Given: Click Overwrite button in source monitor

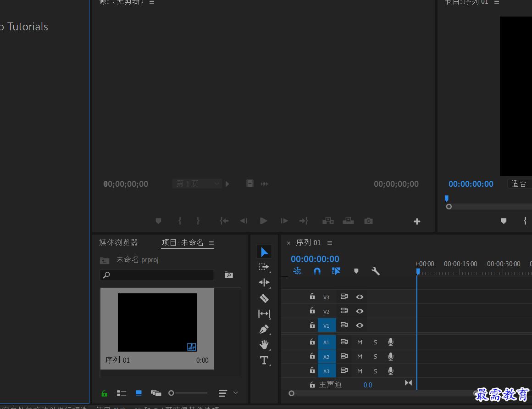Looking at the screenshot, I should (348, 221).
